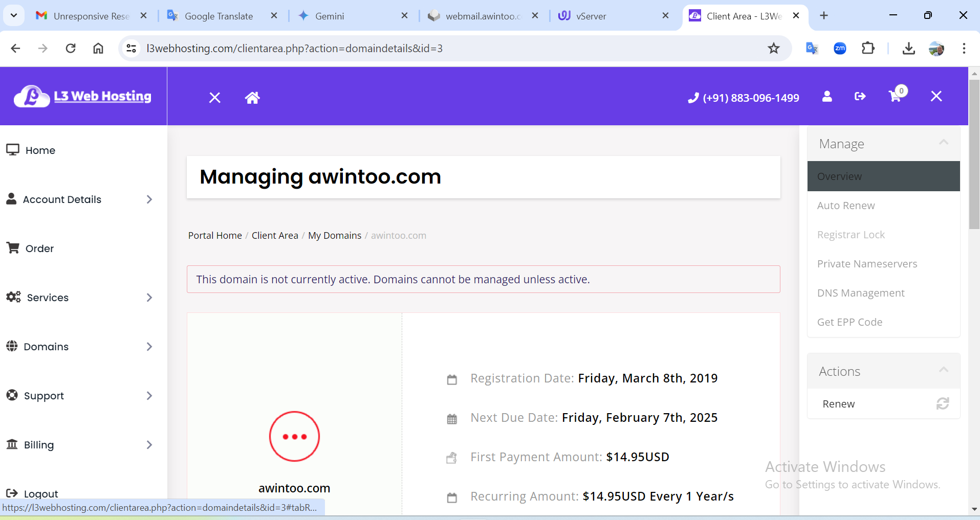Open Private Nameservers option
The height and width of the screenshot is (520, 980).
[x=883, y=264]
